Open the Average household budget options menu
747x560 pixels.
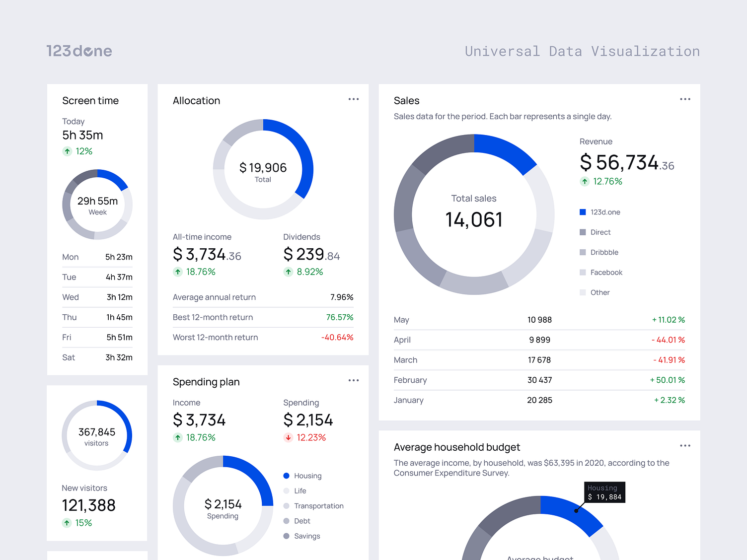[685, 446]
